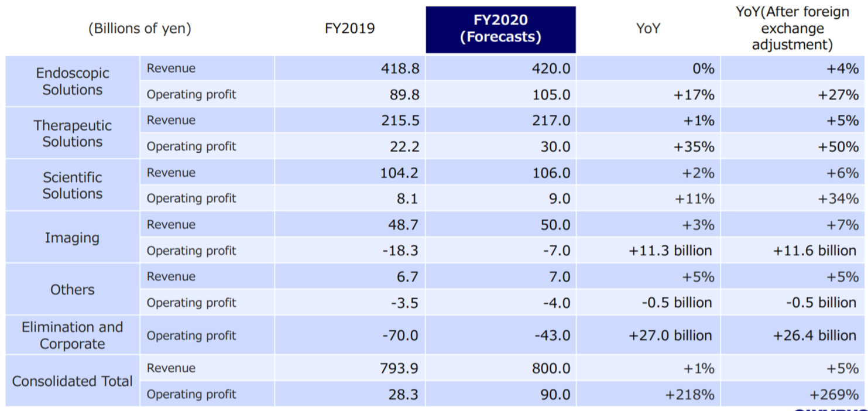Click the -43.0 forecast cell
Viewport: 868px width, 411px height.
tap(501, 335)
